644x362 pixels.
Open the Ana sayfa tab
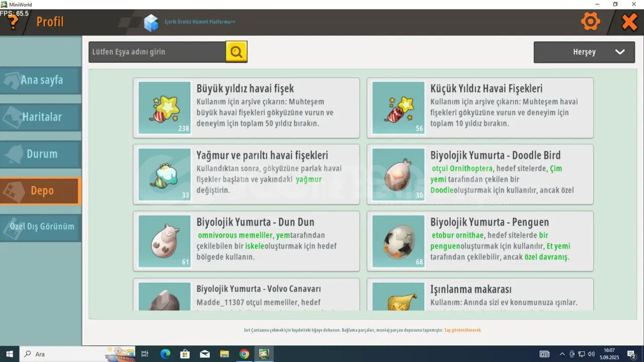click(40, 80)
